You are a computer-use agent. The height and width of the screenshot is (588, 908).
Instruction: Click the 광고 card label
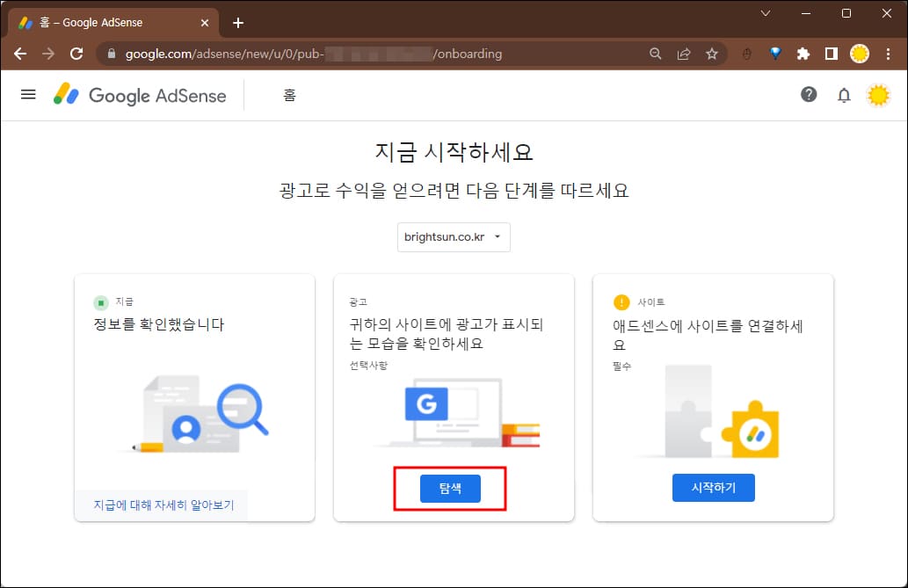[358, 301]
